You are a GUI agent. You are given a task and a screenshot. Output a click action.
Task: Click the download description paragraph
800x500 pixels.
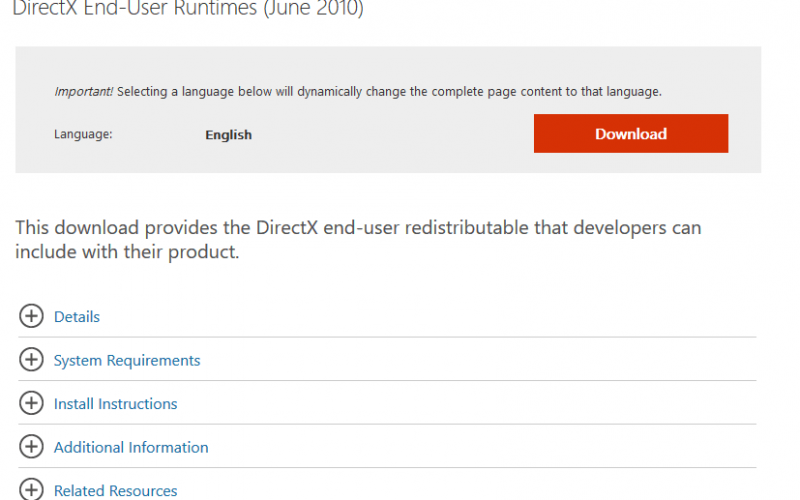358,239
